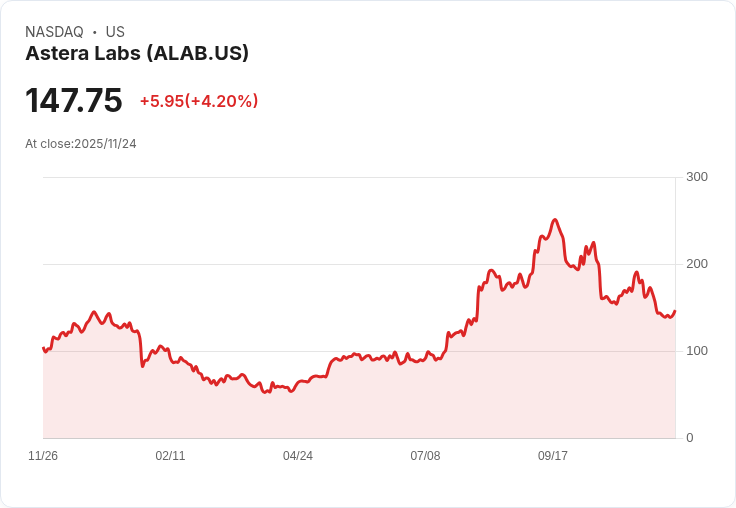
Task: Click the 11/26 x-axis date label
Action: [43, 455]
